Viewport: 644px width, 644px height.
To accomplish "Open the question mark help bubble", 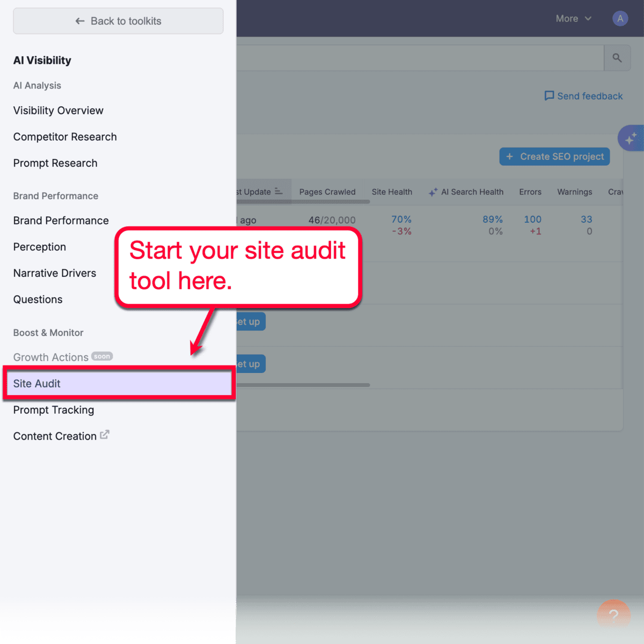I will coord(613,614).
